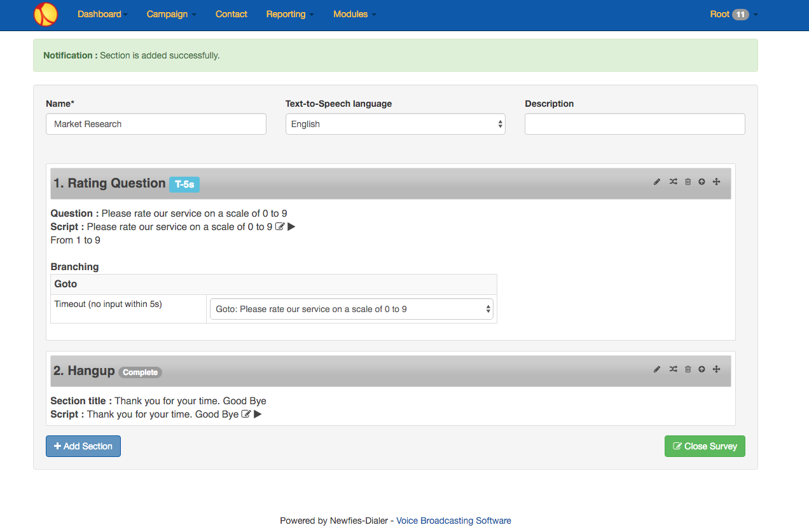Play the Hangup script audio
The image size is (809, 532).
coord(258,414)
